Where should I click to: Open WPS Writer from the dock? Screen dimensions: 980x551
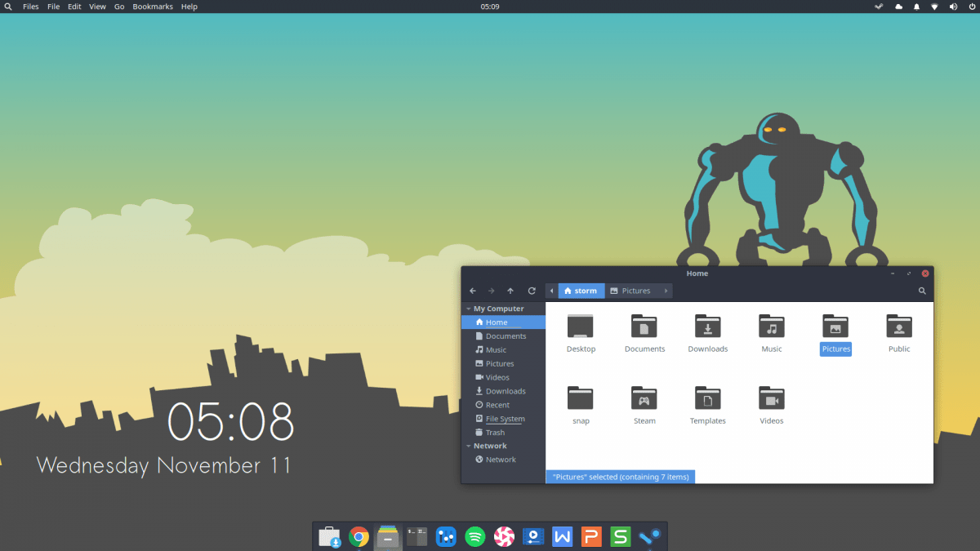point(562,536)
